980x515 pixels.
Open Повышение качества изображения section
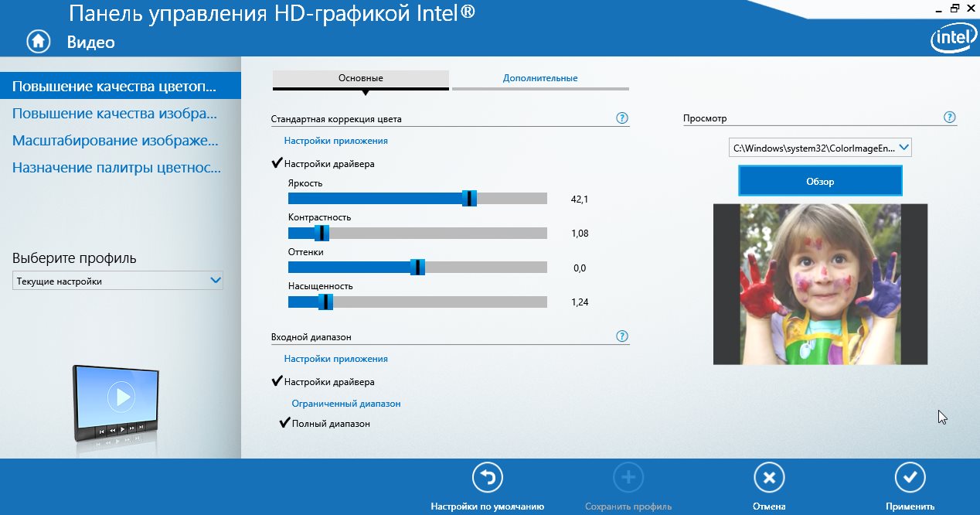(114, 114)
